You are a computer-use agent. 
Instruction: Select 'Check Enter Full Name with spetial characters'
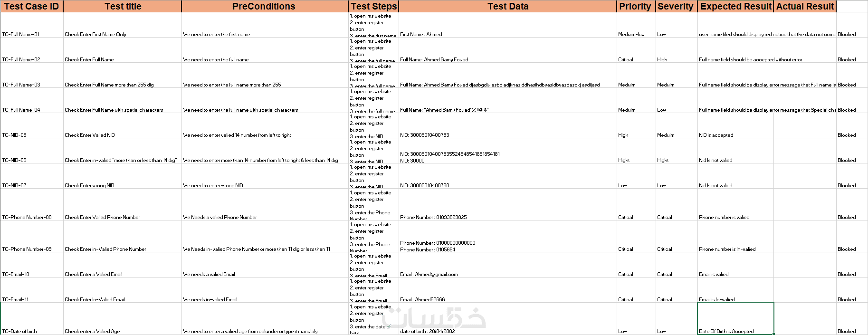pyautogui.click(x=123, y=100)
